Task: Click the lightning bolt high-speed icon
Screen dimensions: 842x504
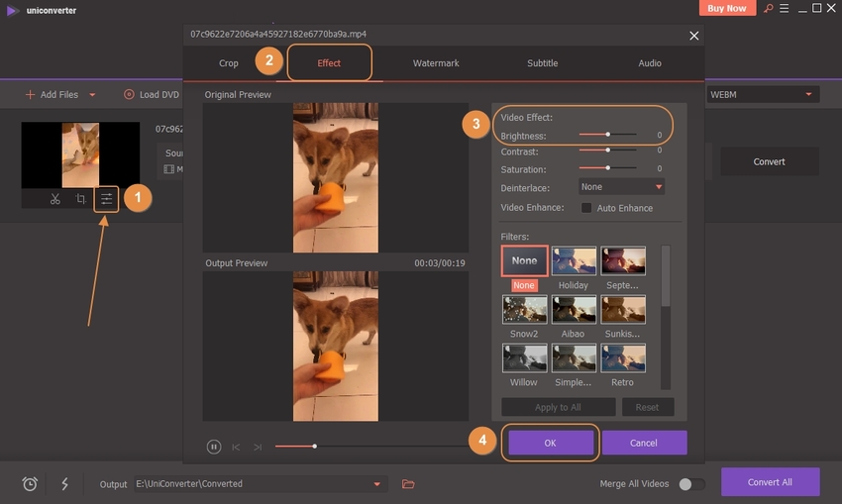Action: click(x=64, y=483)
